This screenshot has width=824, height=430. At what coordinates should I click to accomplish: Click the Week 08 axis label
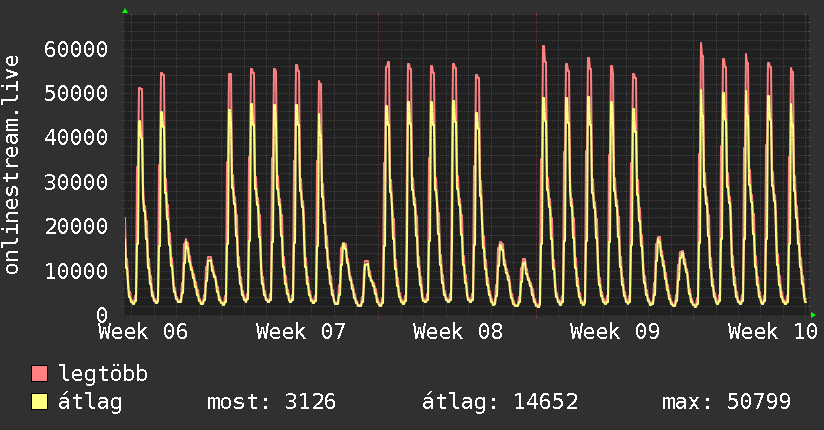click(458, 332)
